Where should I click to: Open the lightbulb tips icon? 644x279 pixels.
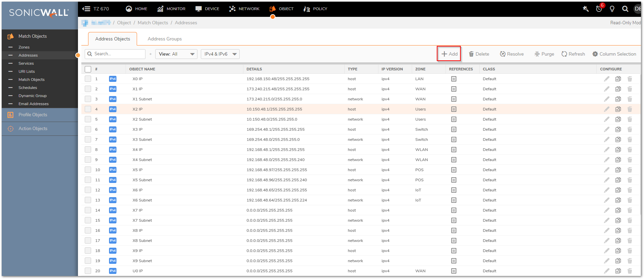612,9
